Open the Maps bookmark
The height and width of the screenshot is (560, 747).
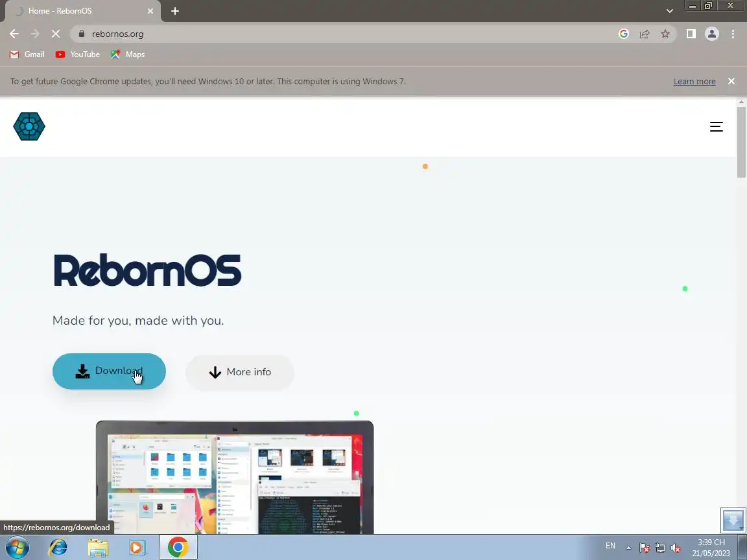[128, 54]
